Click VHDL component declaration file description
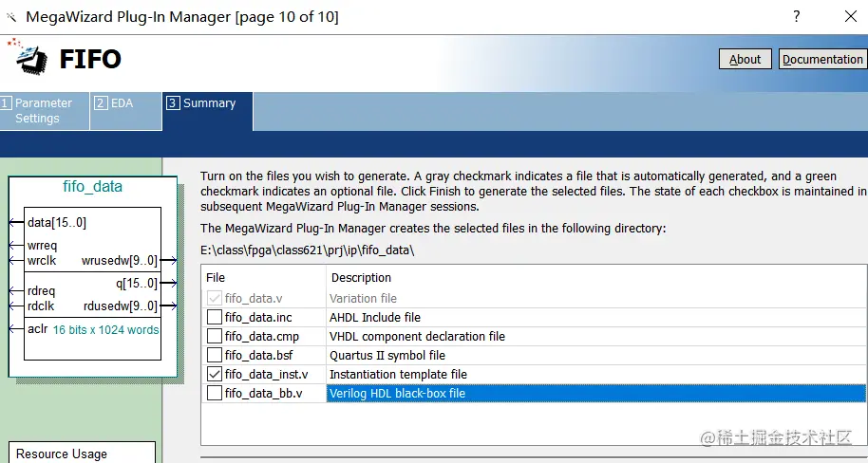 (418, 336)
